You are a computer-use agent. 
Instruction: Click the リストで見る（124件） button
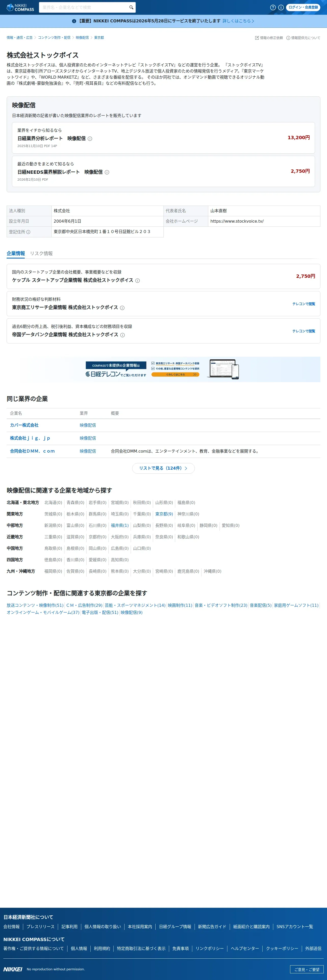point(163,468)
